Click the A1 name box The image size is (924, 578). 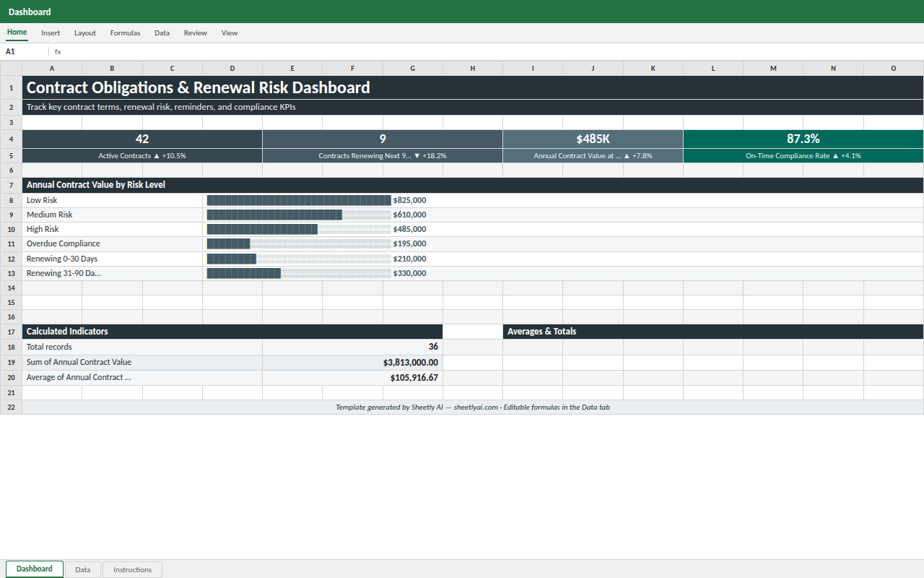point(25,51)
